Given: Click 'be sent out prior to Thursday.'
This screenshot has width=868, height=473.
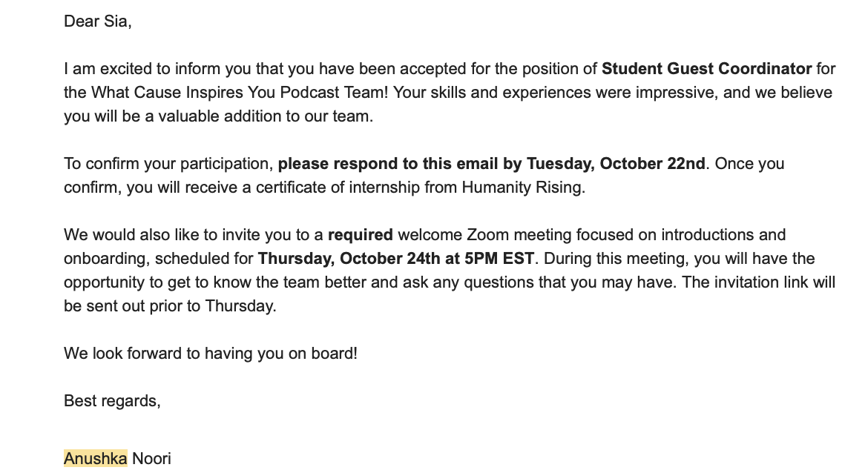Looking at the screenshot, I should tap(170, 306).
